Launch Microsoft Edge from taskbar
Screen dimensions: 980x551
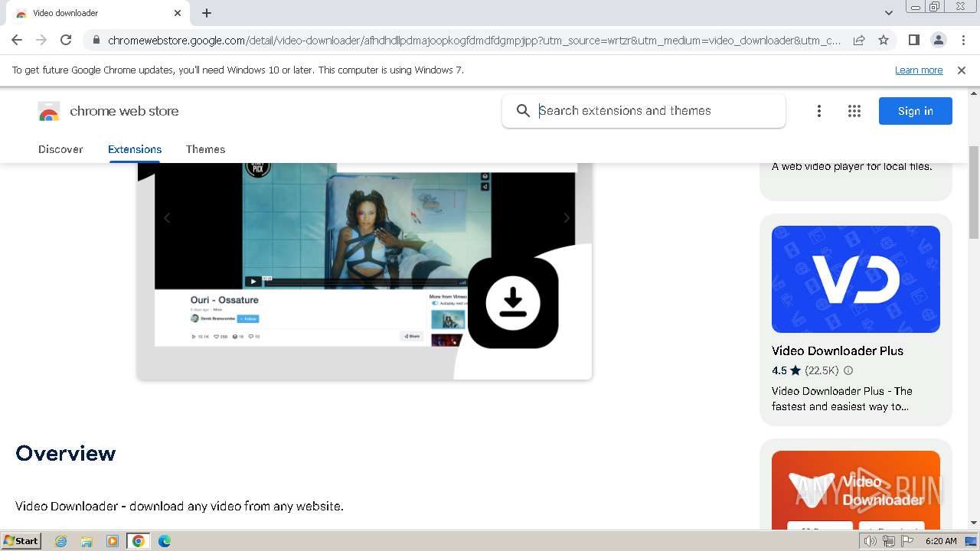click(165, 541)
